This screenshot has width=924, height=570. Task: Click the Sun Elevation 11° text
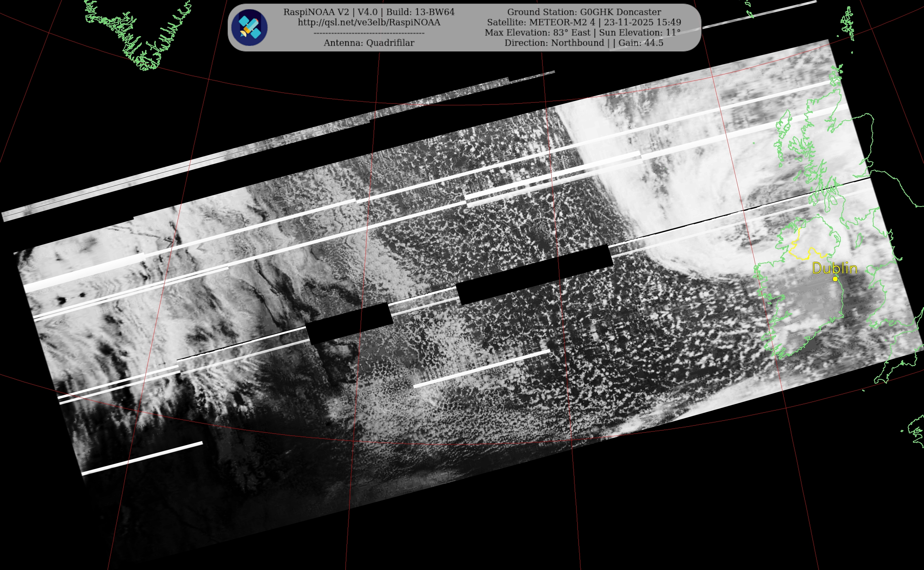point(640,33)
